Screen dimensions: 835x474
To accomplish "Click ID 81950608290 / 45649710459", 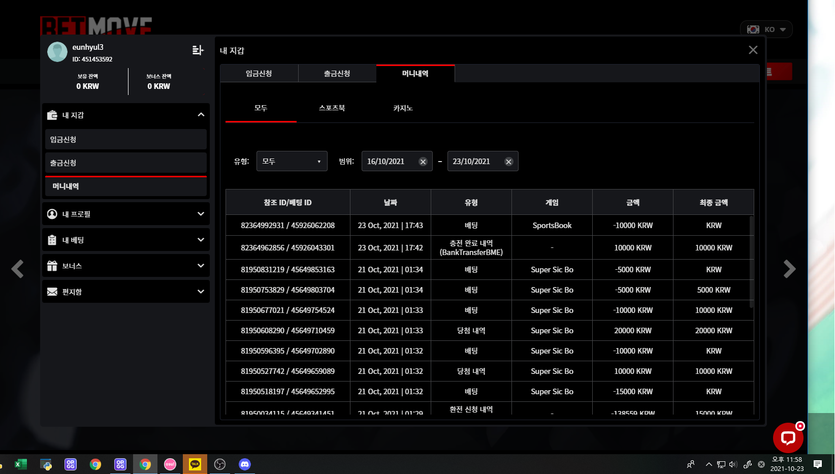I will 288,331.
